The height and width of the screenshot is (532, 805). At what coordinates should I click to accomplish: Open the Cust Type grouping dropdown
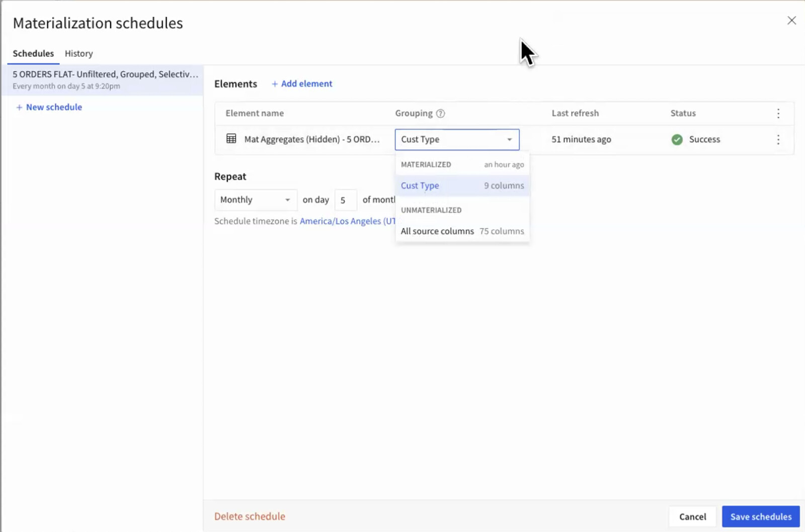click(457, 139)
